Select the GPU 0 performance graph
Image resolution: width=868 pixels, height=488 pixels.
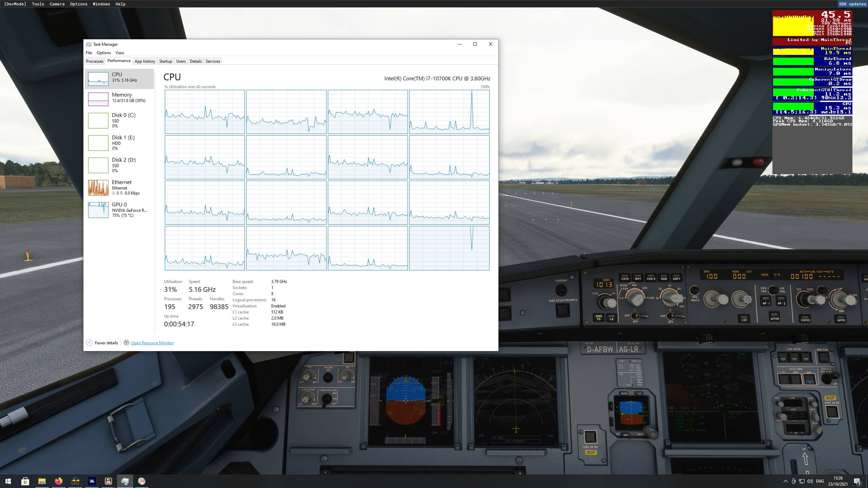coord(119,210)
